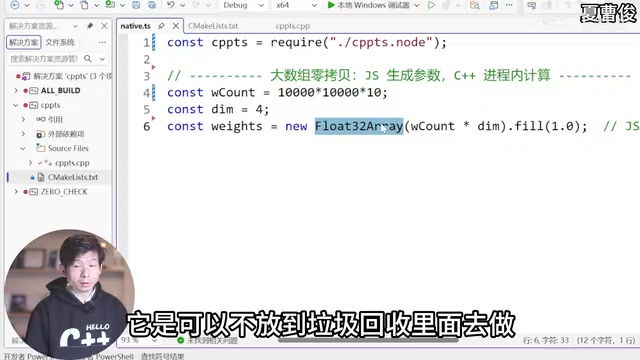This screenshot has height=360, width=640.
Task: Click the save file icon
Action: (136, 5)
